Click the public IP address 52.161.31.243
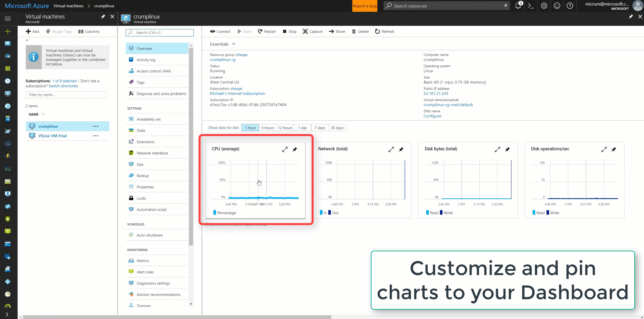This screenshot has width=644, height=319. (436, 93)
